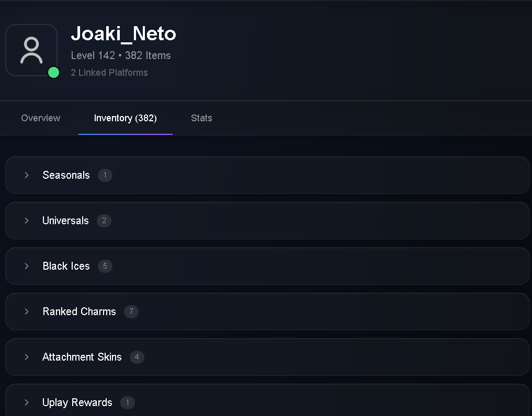This screenshot has height=416, width=532.
Task: Click the Attachment Skins count badge showing 4
Action: (x=137, y=356)
